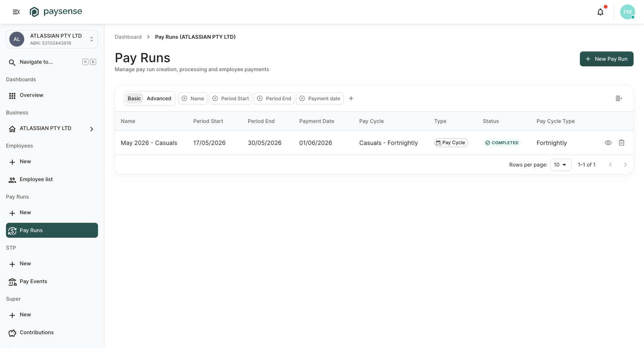The height and width of the screenshot is (348, 644).
Task: Add the Name filter
Action: pyautogui.click(x=193, y=98)
